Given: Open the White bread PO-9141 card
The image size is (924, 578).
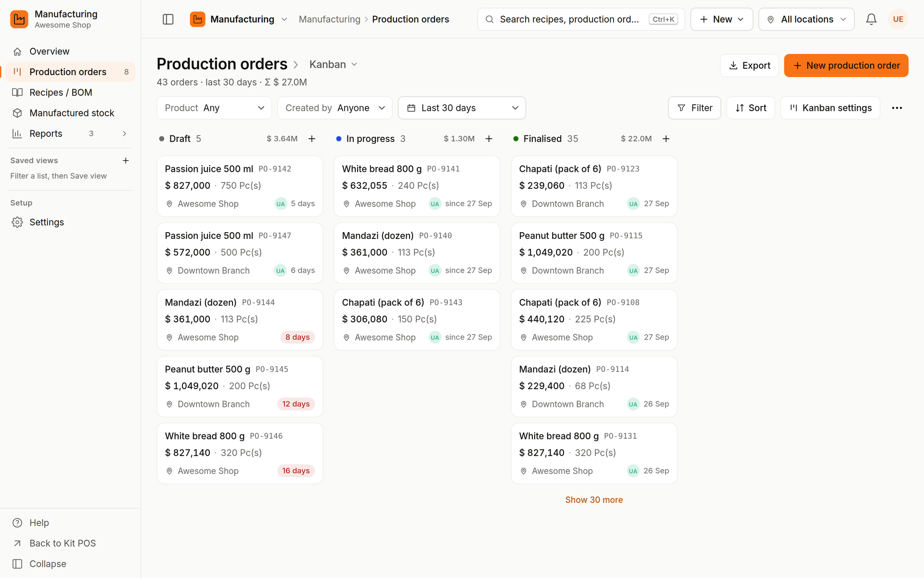Looking at the screenshot, I should tap(417, 186).
